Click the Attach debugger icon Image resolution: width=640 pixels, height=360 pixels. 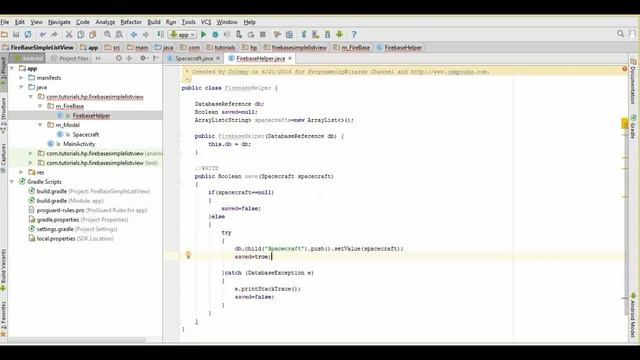pyautogui.click(x=239, y=35)
